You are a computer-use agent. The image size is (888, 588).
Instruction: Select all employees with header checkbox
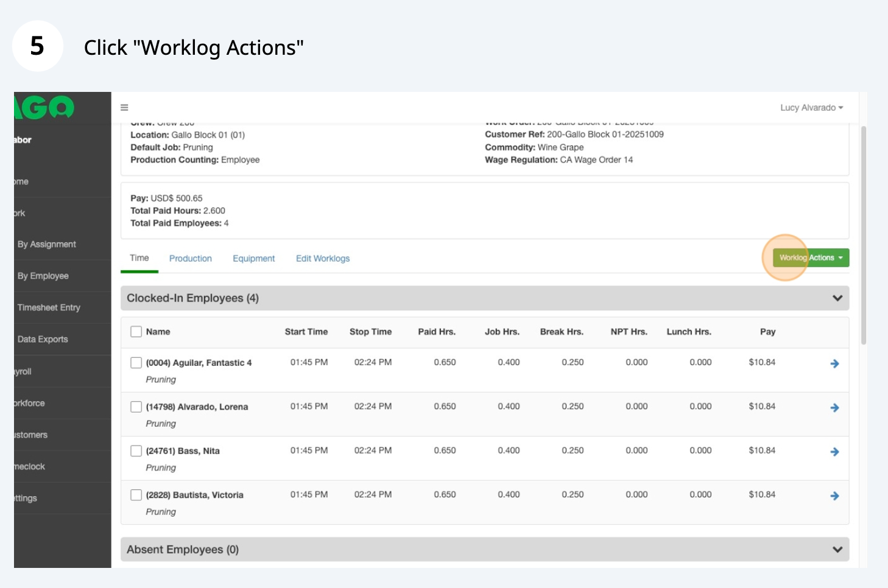tap(136, 332)
